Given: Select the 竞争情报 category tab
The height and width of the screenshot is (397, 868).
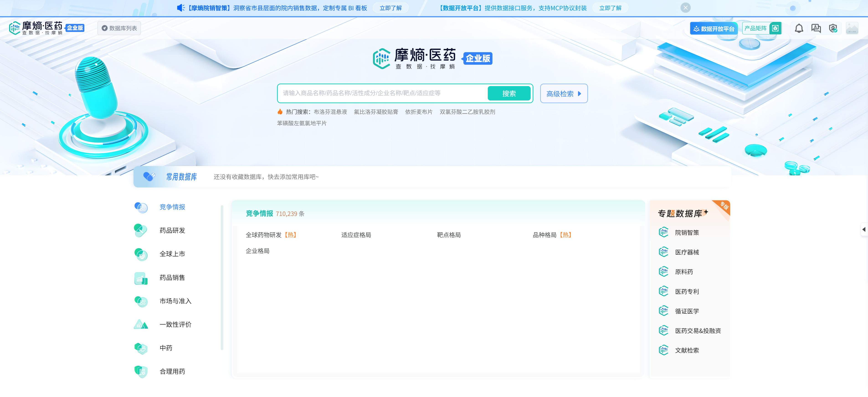Looking at the screenshot, I should click(x=172, y=207).
